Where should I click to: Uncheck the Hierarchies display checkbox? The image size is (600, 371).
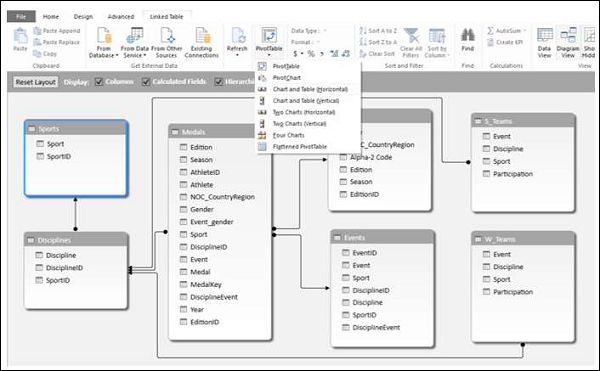pyautogui.click(x=218, y=81)
